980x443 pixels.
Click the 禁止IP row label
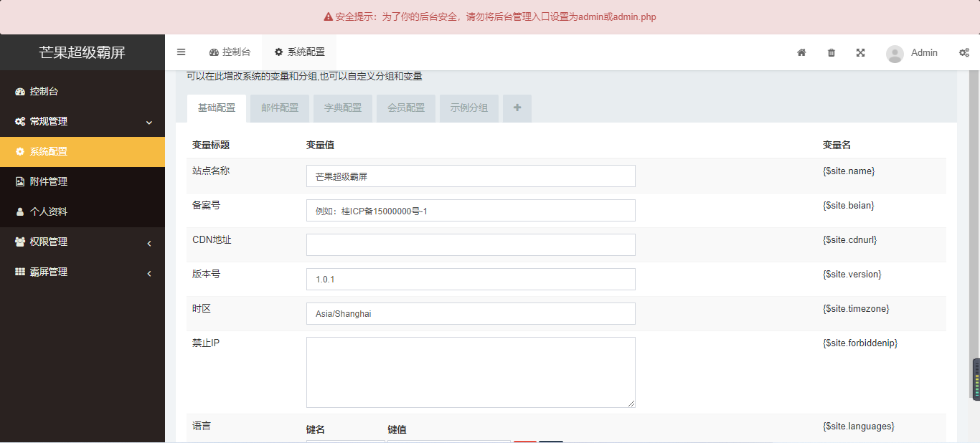[x=206, y=343]
